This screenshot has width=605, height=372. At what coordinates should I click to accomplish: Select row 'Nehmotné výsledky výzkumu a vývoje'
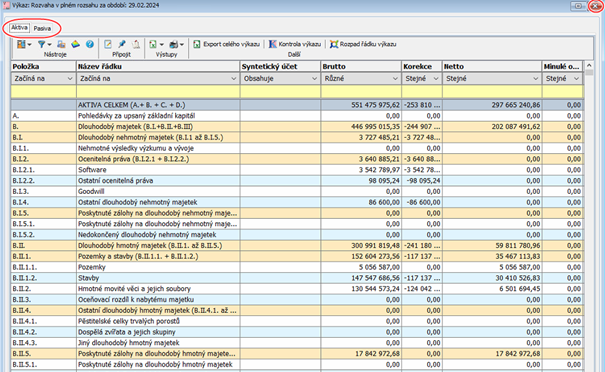297,148
